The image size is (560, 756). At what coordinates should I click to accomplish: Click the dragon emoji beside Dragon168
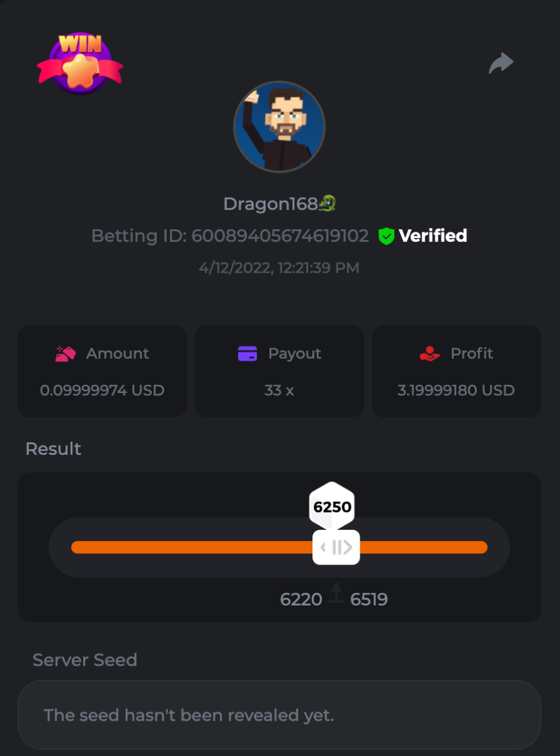pos(328,203)
